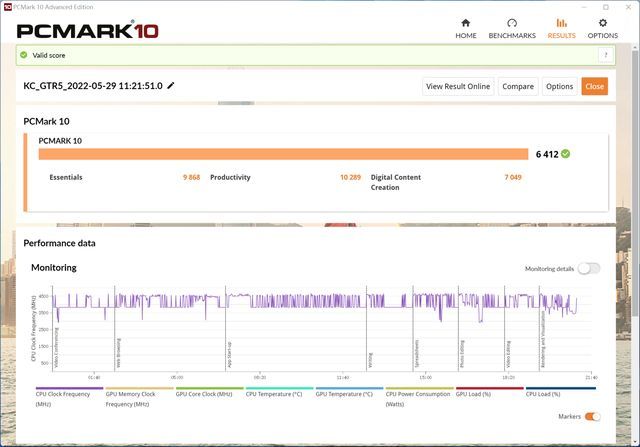Open the Home tab house icon

465,23
